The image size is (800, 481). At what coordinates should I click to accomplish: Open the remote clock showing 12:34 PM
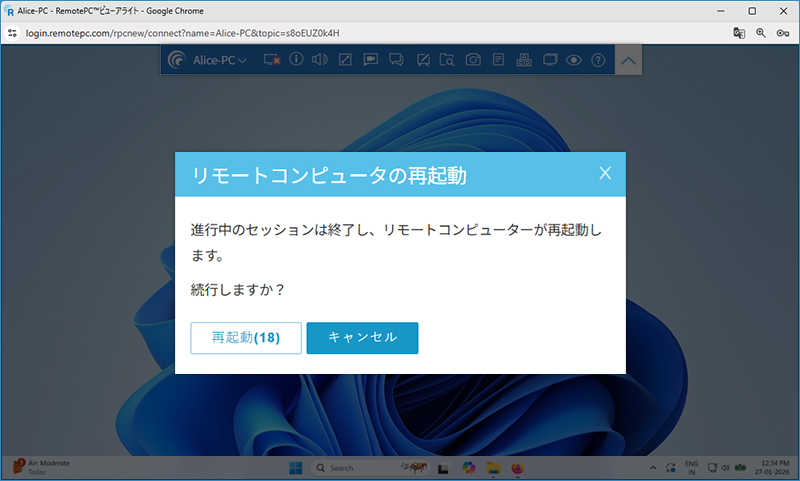pos(774,468)
